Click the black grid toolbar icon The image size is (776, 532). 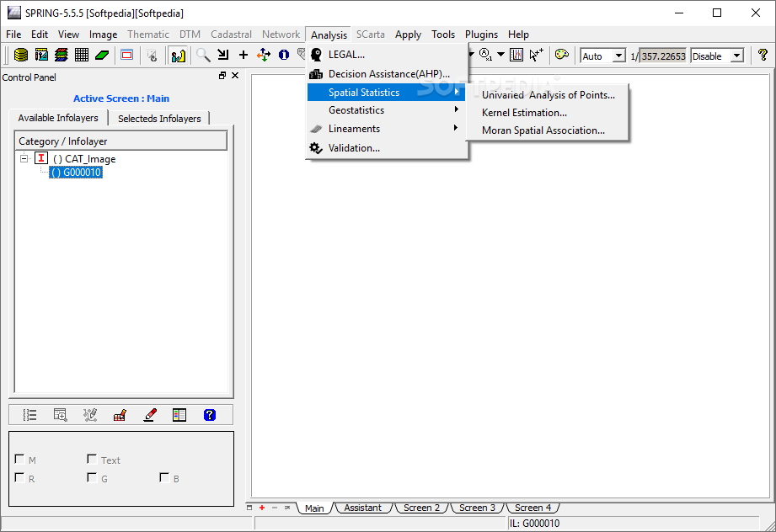point(82,55)
